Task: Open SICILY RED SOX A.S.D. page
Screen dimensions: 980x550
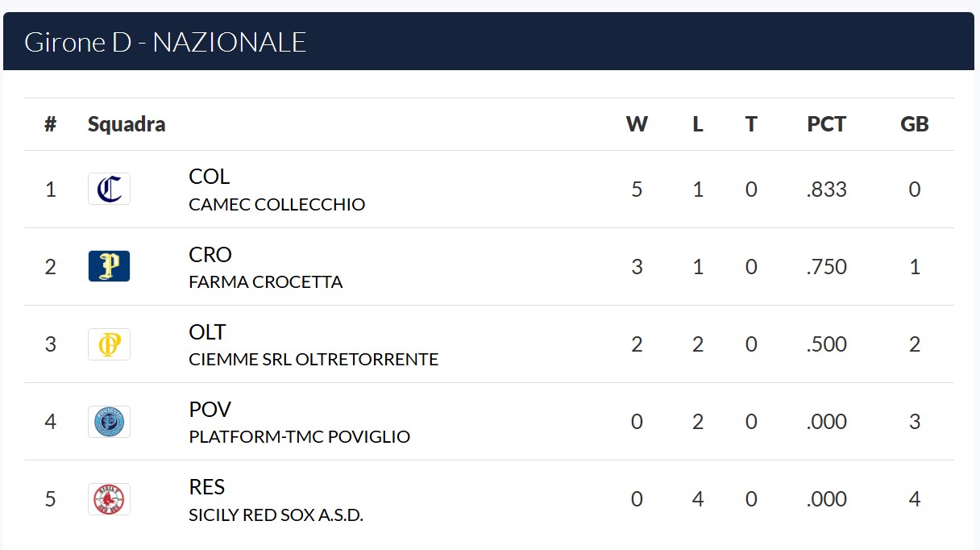Action: tap(276, 515)
